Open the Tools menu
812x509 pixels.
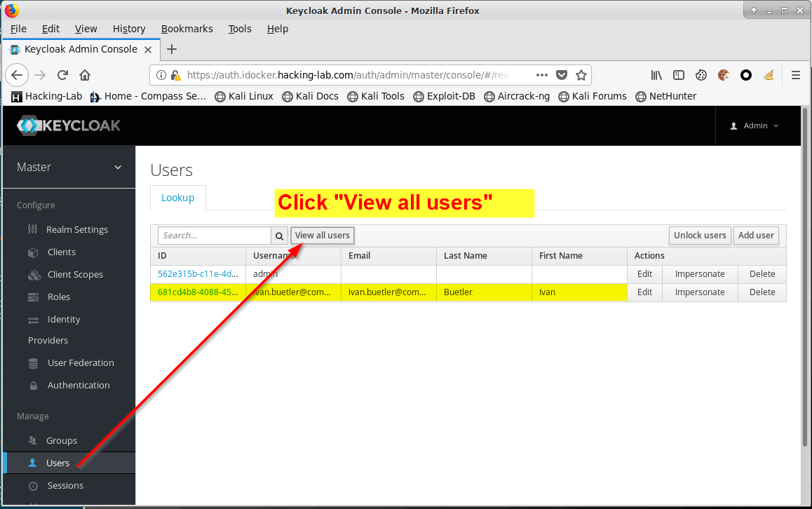(x=240, y=29)
